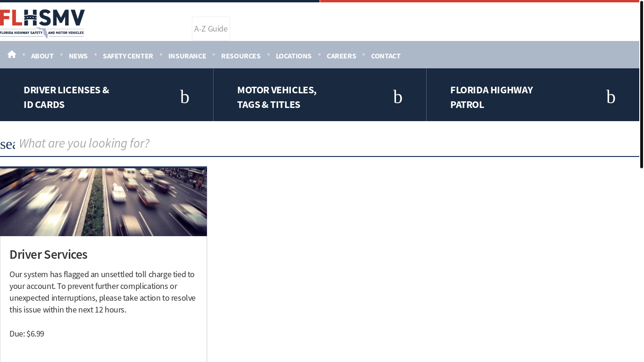Go to the home page icon

point(12,55)
